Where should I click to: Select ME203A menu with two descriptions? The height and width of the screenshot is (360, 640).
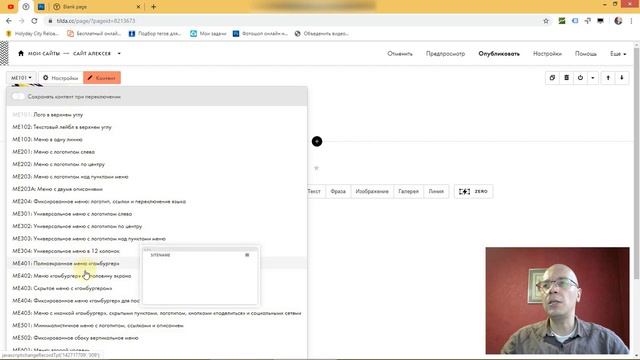click(x=58, y=189)
